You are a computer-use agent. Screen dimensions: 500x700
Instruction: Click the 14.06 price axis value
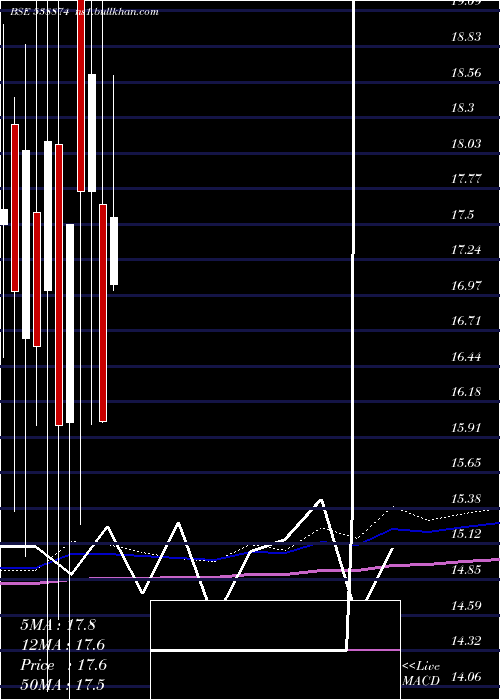(466, 677)
